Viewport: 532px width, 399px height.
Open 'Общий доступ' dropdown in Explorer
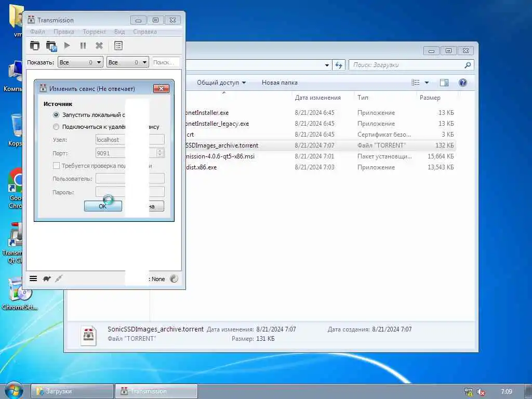[x=221, y=83]
